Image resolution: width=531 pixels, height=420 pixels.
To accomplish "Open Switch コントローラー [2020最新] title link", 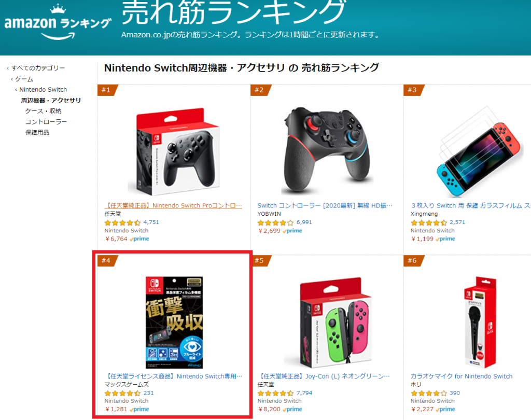I will click(x=325, y=206).
